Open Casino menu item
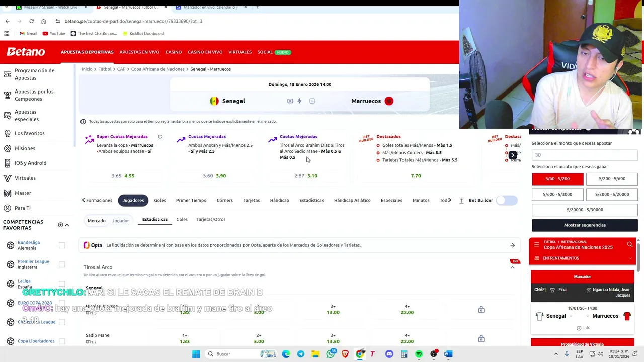Image resolution: width=644 pixels, height=362 pixels. pyautogui.click(x=174, y=52)
